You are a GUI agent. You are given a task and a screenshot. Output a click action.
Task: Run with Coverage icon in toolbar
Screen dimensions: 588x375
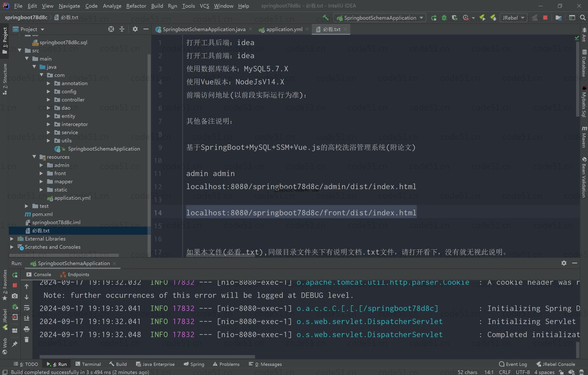(455, 18)
